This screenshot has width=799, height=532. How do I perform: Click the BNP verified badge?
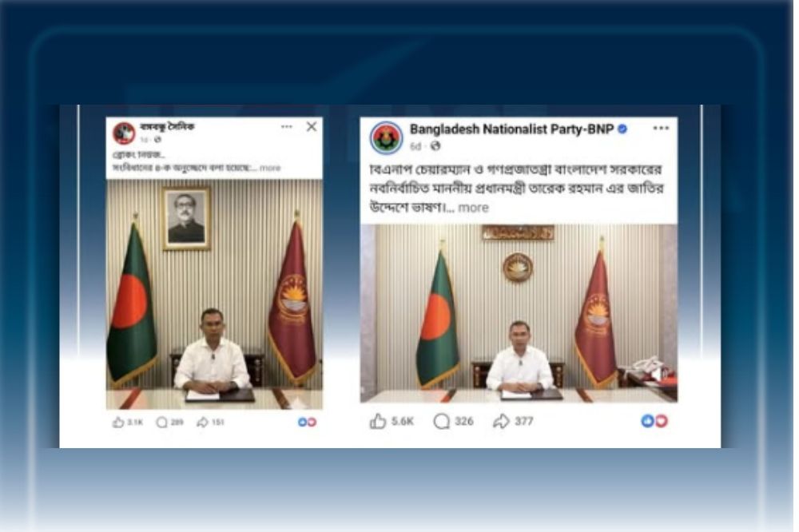click(622, 129)
